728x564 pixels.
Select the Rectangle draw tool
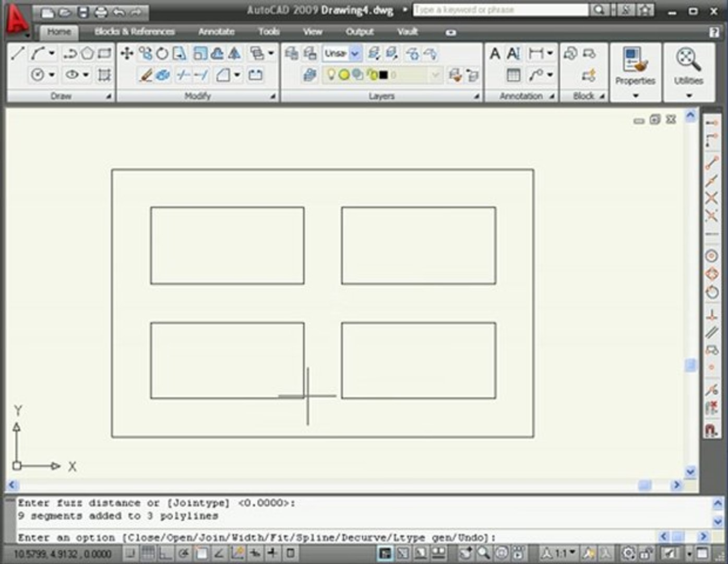[x=105, y=53]
